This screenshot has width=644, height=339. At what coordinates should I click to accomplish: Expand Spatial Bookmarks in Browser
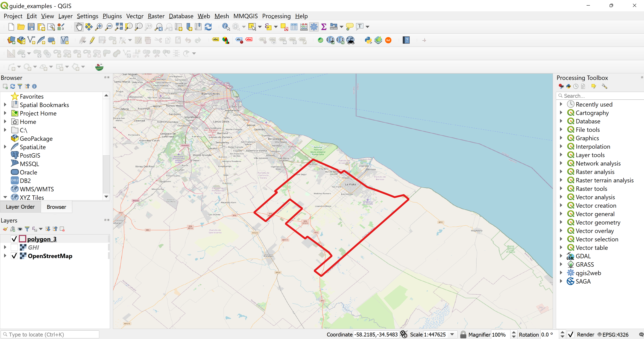pos(5,105)
